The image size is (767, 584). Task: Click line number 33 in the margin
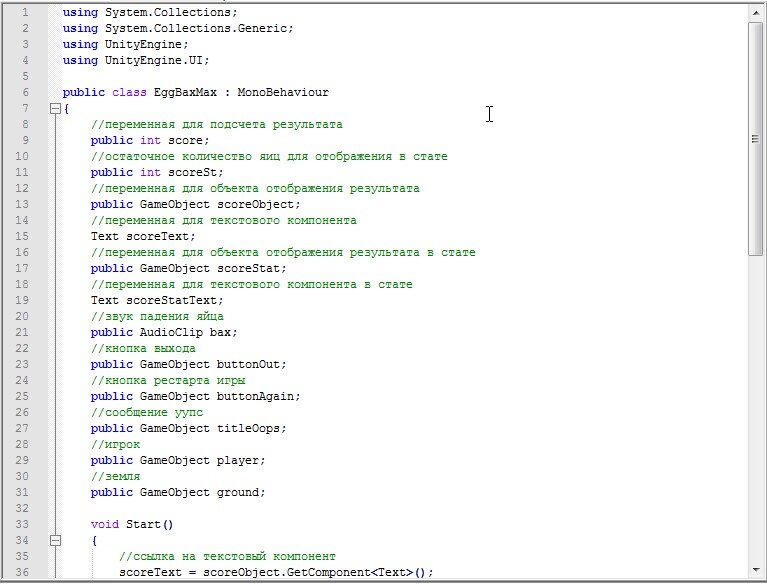[22, 524]
